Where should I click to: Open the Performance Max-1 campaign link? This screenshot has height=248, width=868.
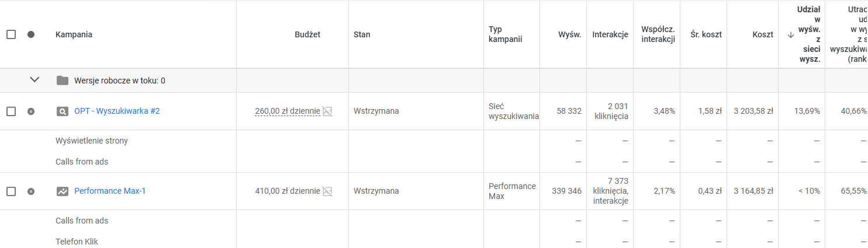click(110, 191)
